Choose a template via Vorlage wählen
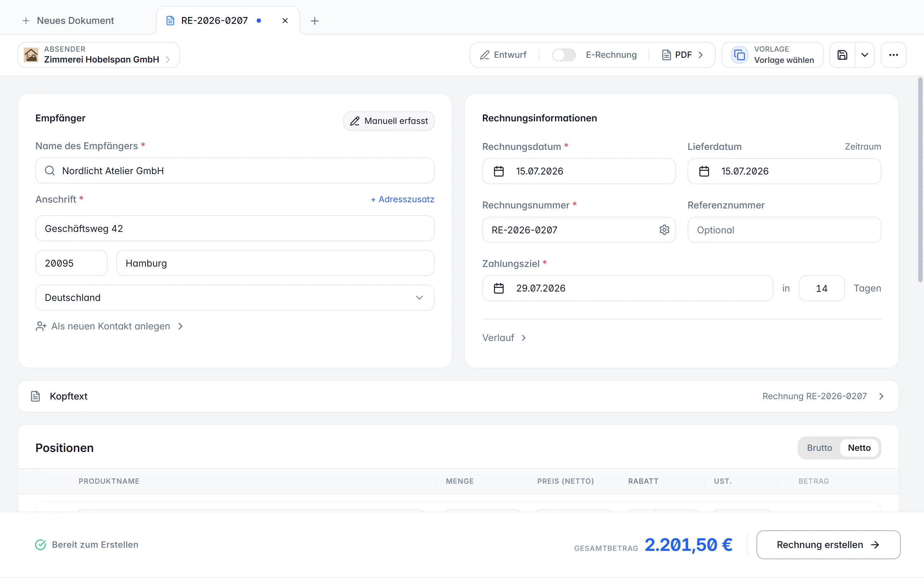The width and height of the screenshot is (924, 578). [772, 55]
